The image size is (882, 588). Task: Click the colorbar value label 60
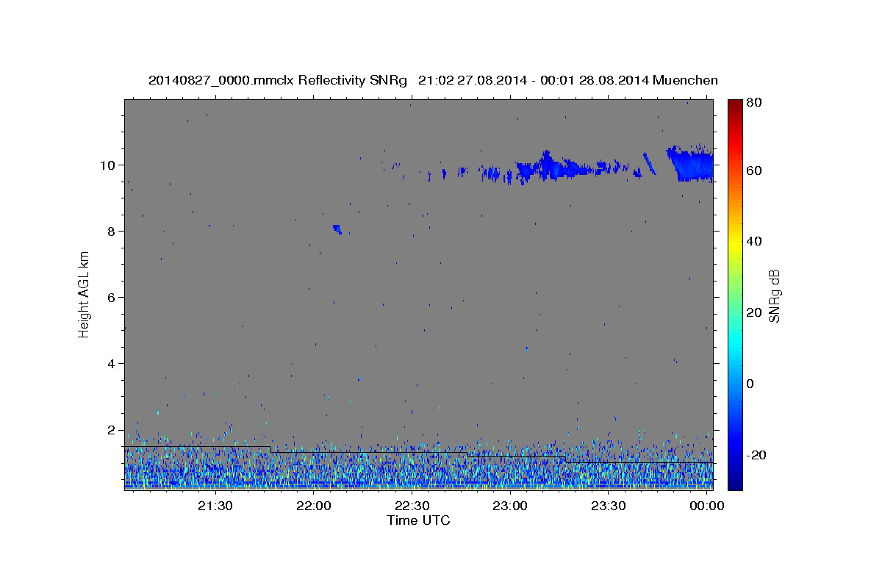[x=753, y=171]
